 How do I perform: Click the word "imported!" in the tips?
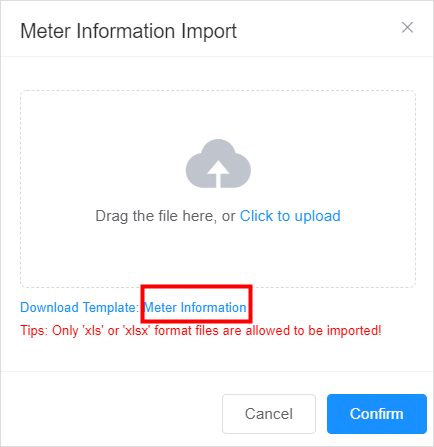point(354,331)
